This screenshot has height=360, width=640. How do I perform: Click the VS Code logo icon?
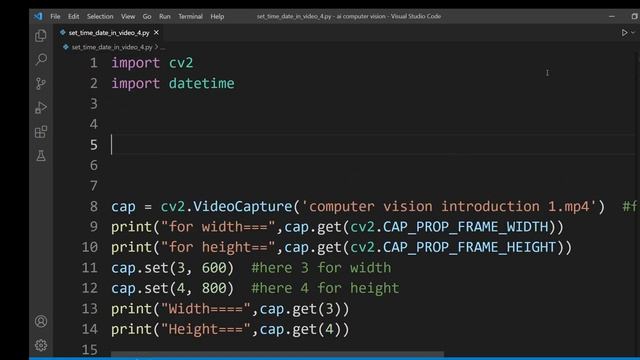[38, 16]
